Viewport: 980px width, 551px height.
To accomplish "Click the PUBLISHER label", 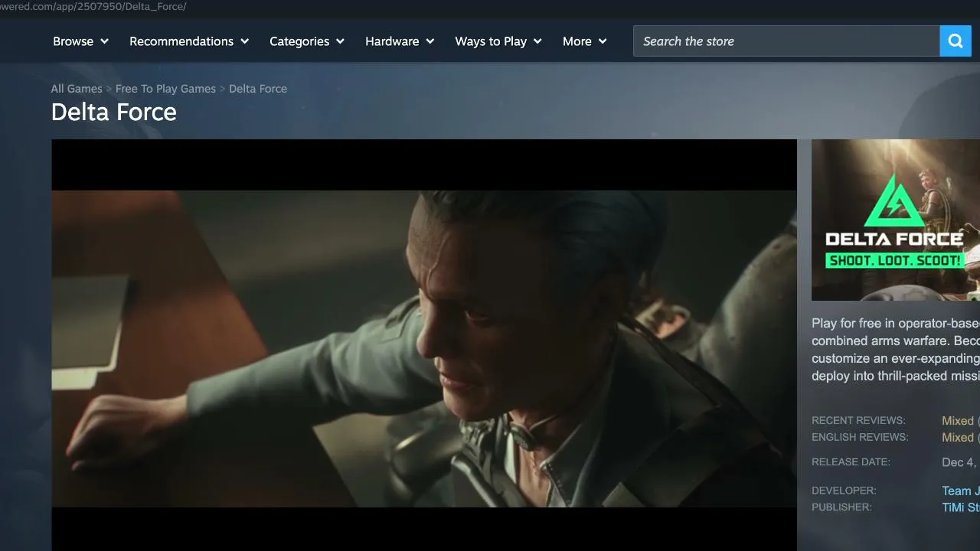I will pos(841,507).
